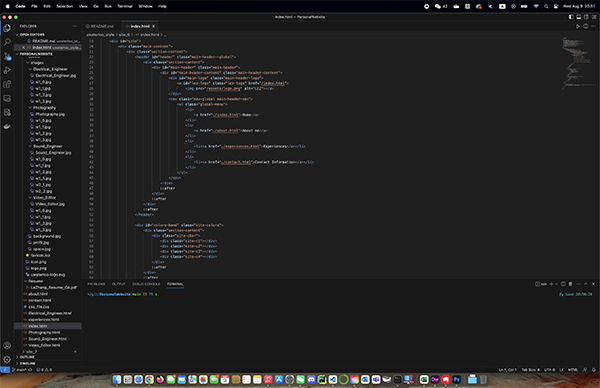Toggle Secondary Side Bar visibility
The image size is (600, 388).
point(586,17)
